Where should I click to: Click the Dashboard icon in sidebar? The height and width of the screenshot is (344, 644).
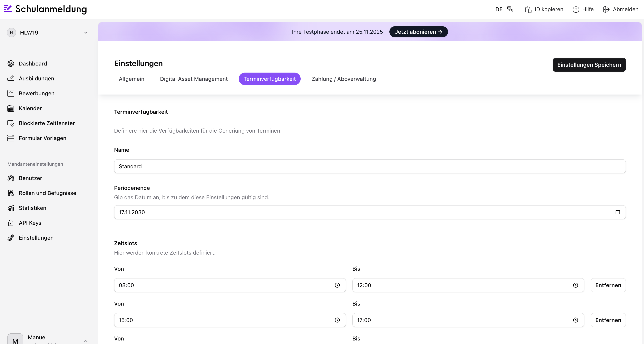pyautogui.click(x=11, y=64)
